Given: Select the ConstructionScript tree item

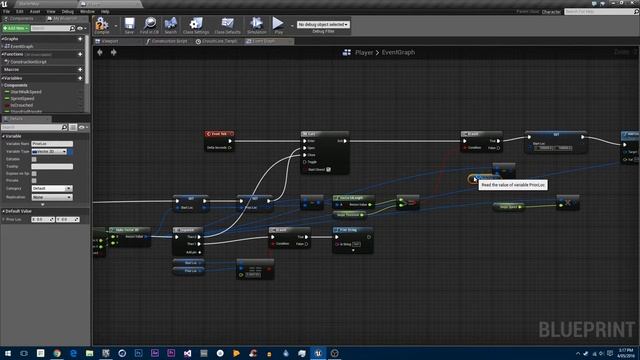Looking at the screenshot, I should click(29, 62).
